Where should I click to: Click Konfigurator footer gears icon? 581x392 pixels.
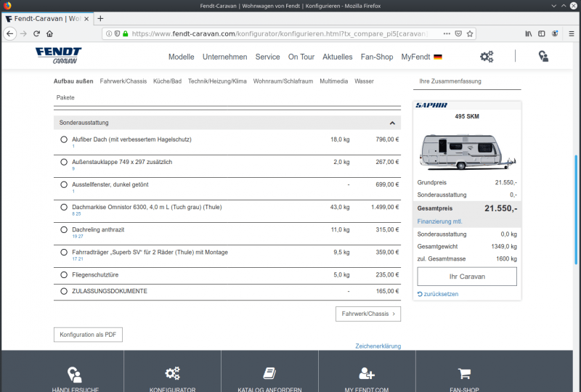(x=172, y=373)
